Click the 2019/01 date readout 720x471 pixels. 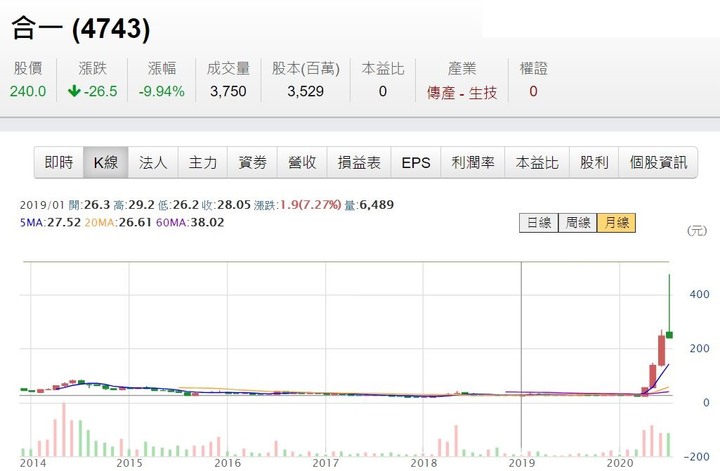[42, 205]
